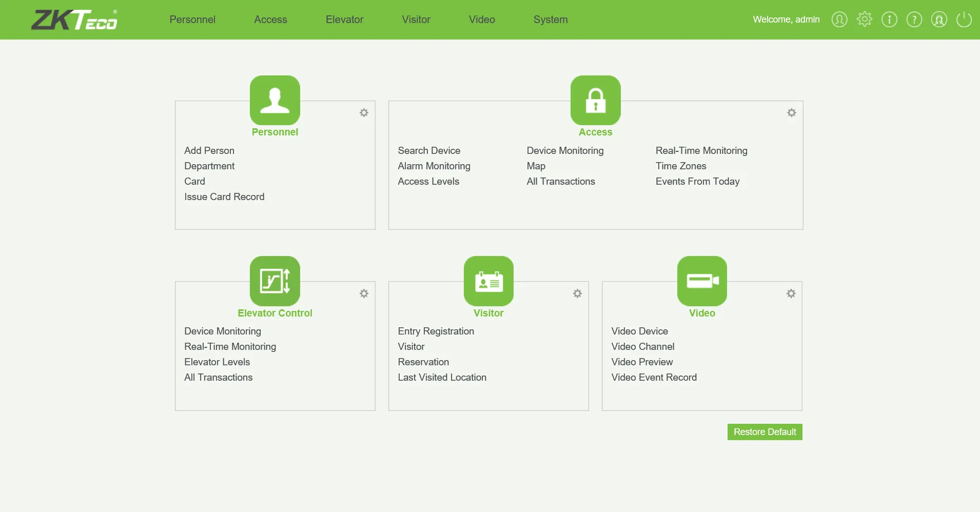Image resolution: width=980 pixels, height=512 pixels.
Task: Open the settings gear in the top bar
Action: point(864,19)
